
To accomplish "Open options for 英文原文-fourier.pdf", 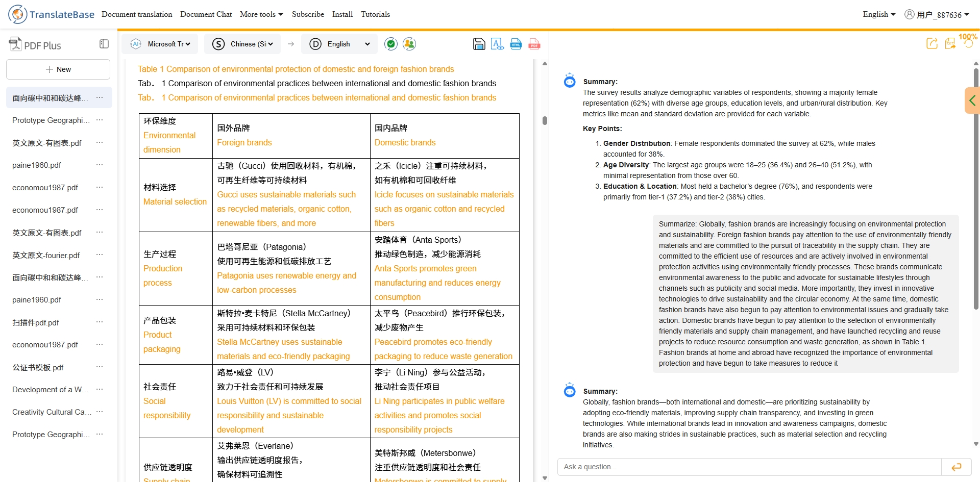I will (100, 255).
